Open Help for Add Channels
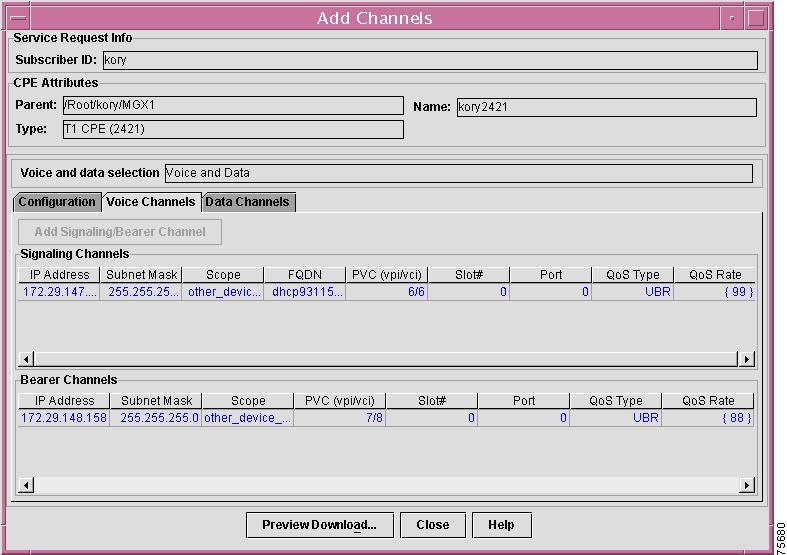 501,525
